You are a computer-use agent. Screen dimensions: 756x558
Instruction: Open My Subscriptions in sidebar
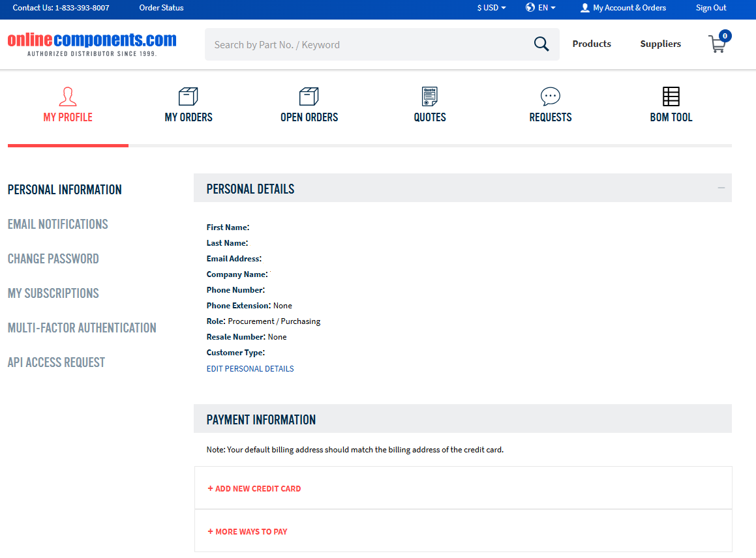click(53, 293)
